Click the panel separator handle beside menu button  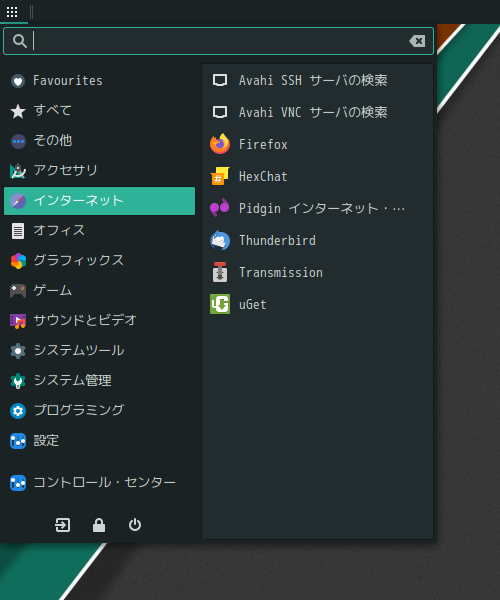31,12
